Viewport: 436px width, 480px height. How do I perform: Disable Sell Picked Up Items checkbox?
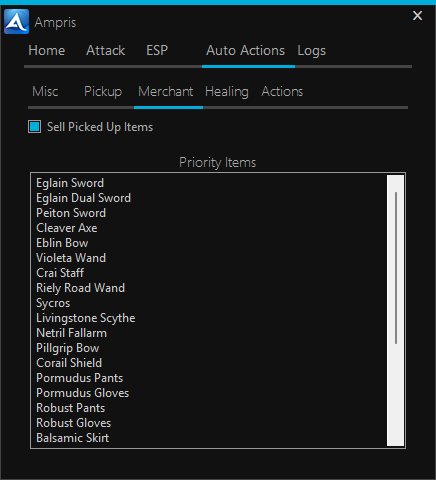click(x=35, y=127)
